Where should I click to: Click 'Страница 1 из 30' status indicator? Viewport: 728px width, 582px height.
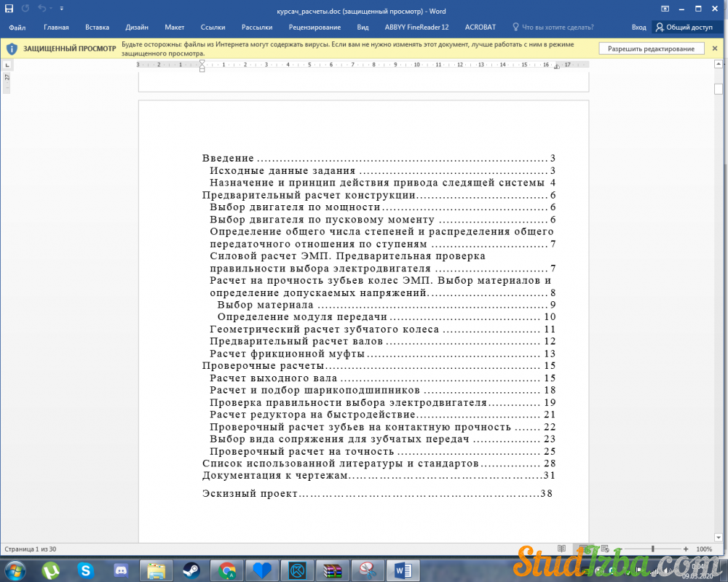30,549
